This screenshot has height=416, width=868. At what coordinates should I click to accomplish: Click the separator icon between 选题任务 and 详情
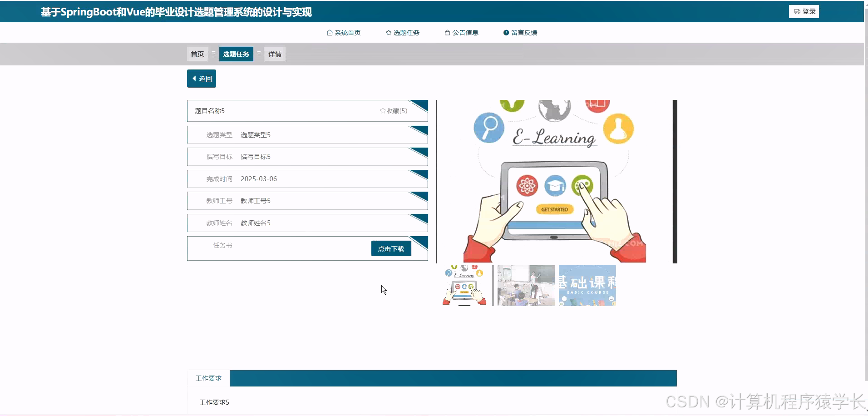pyautogui.click(x=258, y=54)
